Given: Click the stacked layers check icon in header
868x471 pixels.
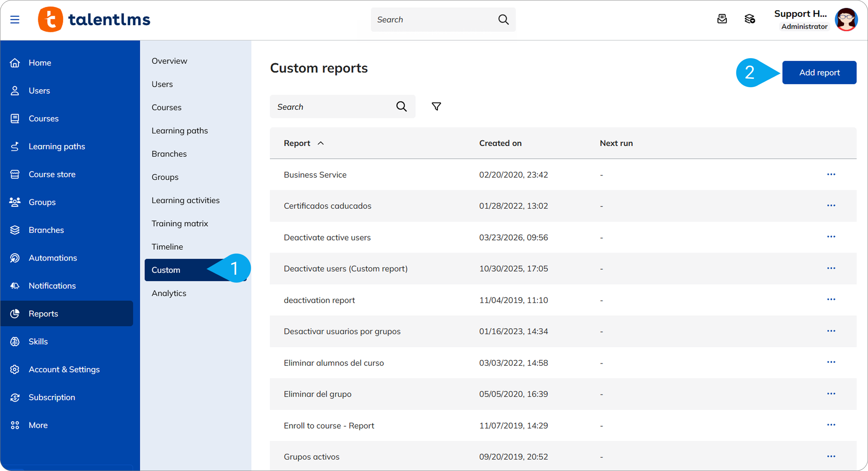Looking at the screenshot, I should [x=750, y=19].
